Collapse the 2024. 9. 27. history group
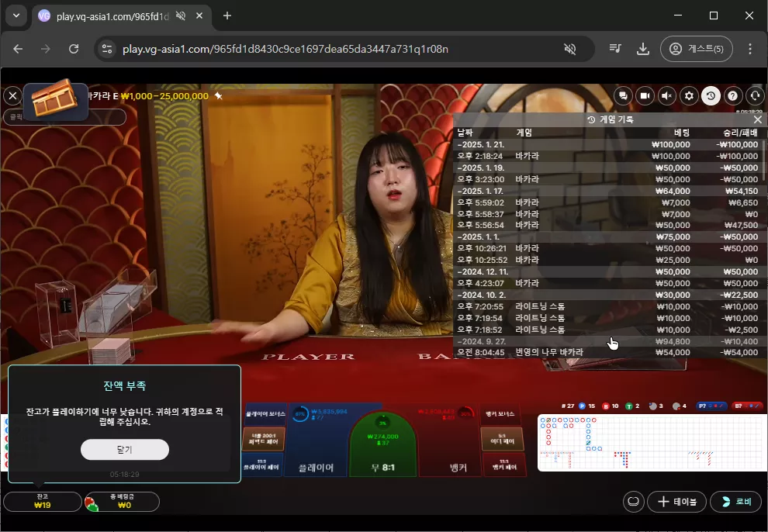Screen dimensions: 768x532 pyautogui.click(x=607, y=341)
